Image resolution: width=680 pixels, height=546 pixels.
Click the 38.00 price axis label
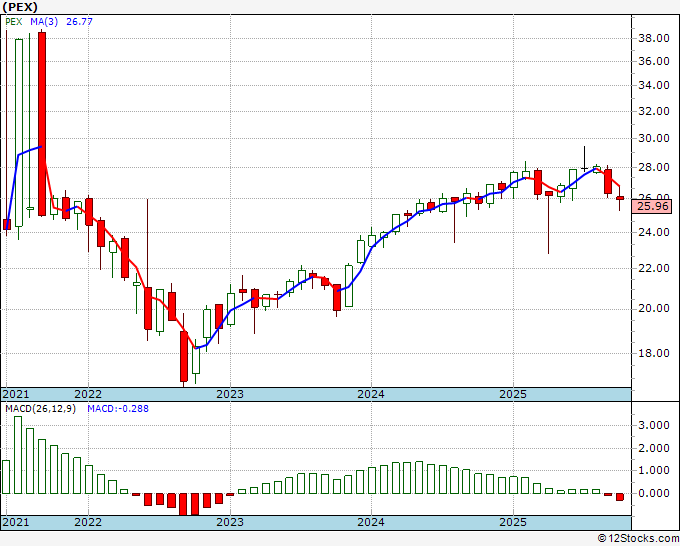(654, 38)
